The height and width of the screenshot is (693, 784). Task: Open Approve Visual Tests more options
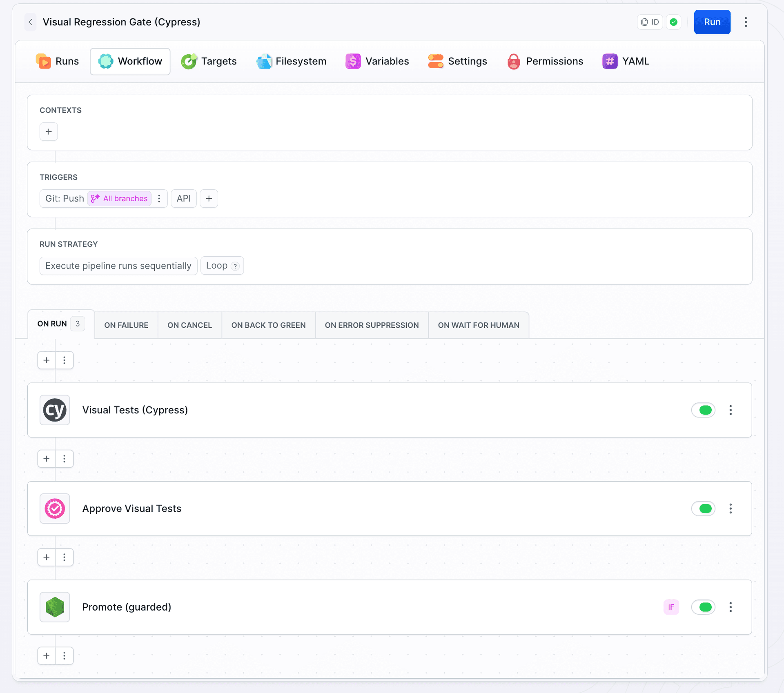731,509
